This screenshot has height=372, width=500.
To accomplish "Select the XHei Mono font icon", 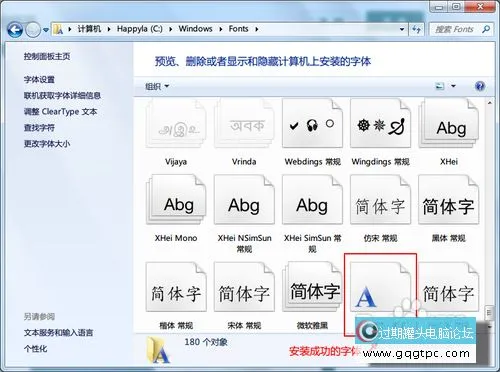I will [x=176, y=200].
